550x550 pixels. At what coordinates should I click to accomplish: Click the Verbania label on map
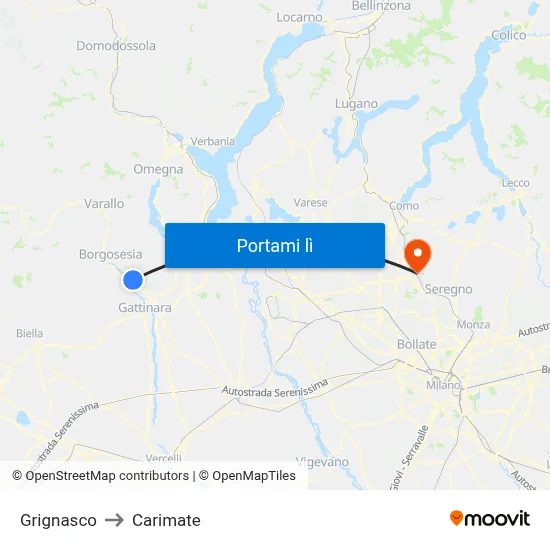coord(213,141)
